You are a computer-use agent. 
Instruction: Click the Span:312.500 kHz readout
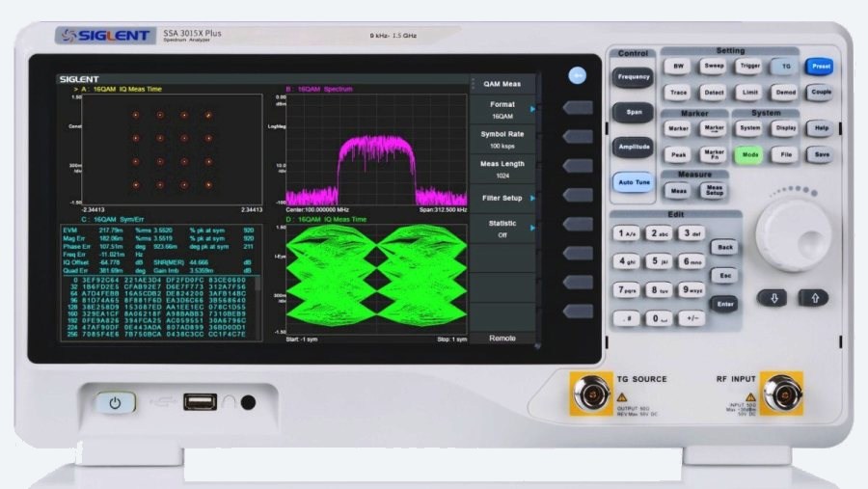click(443, 210)
